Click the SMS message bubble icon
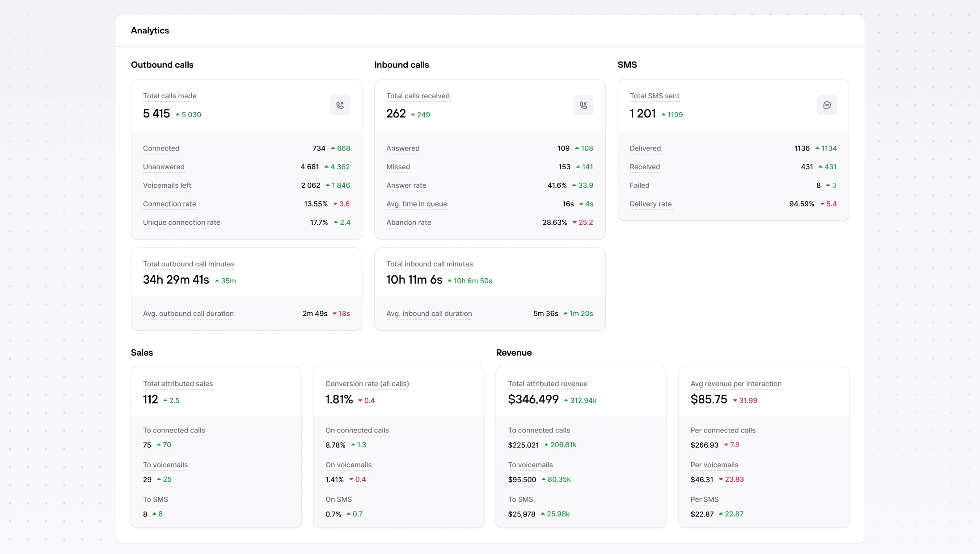 [827, 105]
